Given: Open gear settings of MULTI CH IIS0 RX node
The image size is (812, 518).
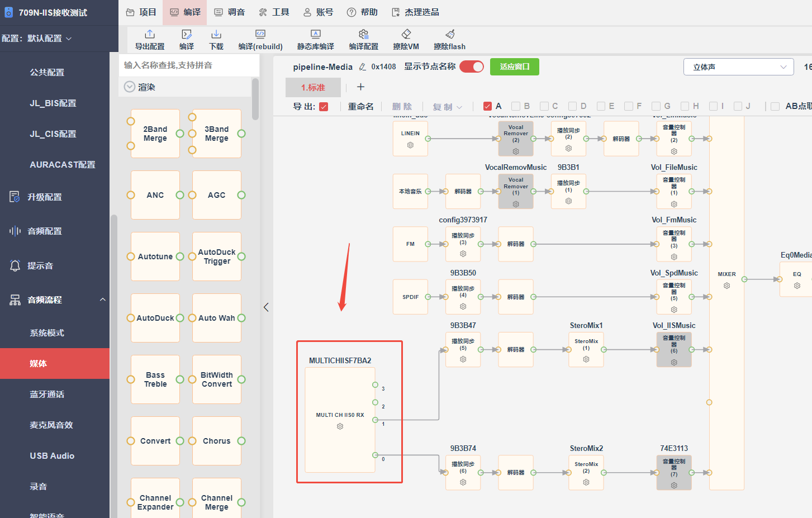Looking at the screenshot, I should click(x=340, y=426).
